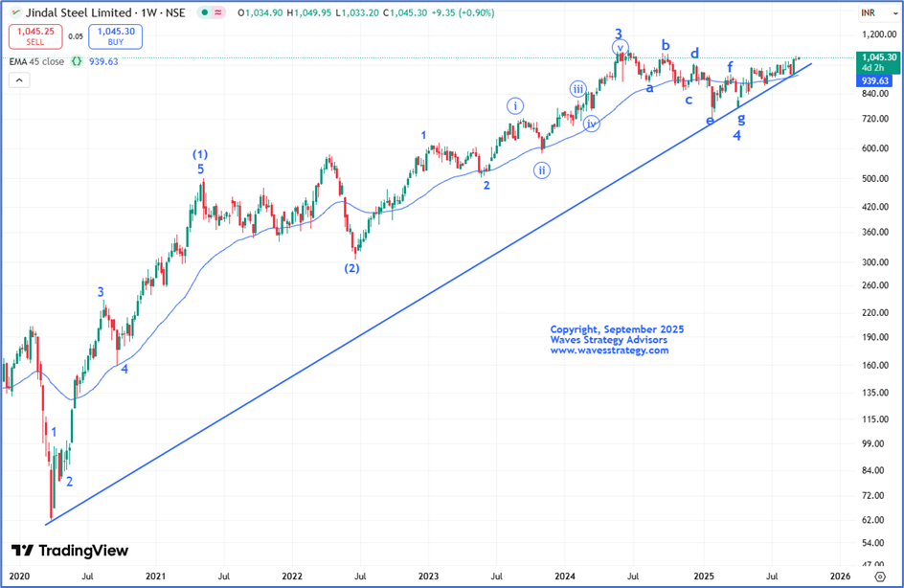Click the circled iii wave label
The height and width of the screenshot is (588, 904).
[577, 89]
